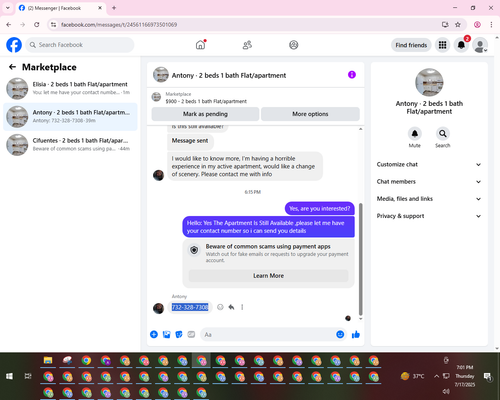Open the Groups icon in top navigation
This screenshot has height=400, width=500.
[x=294, y=45]
